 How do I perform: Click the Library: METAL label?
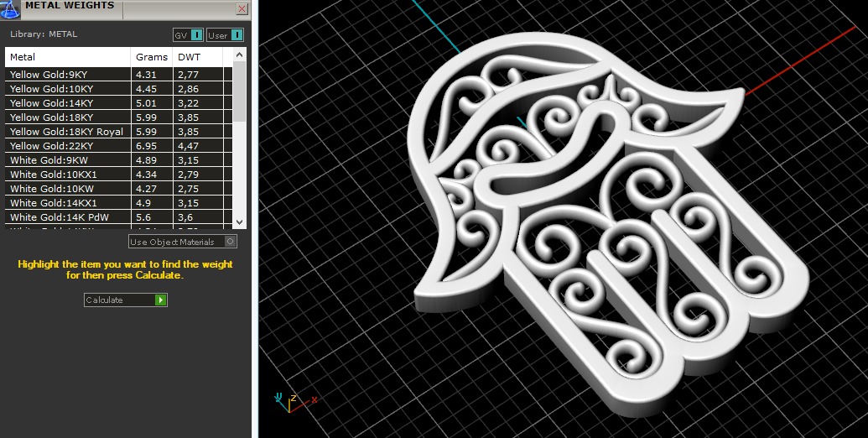click(44, 34)
